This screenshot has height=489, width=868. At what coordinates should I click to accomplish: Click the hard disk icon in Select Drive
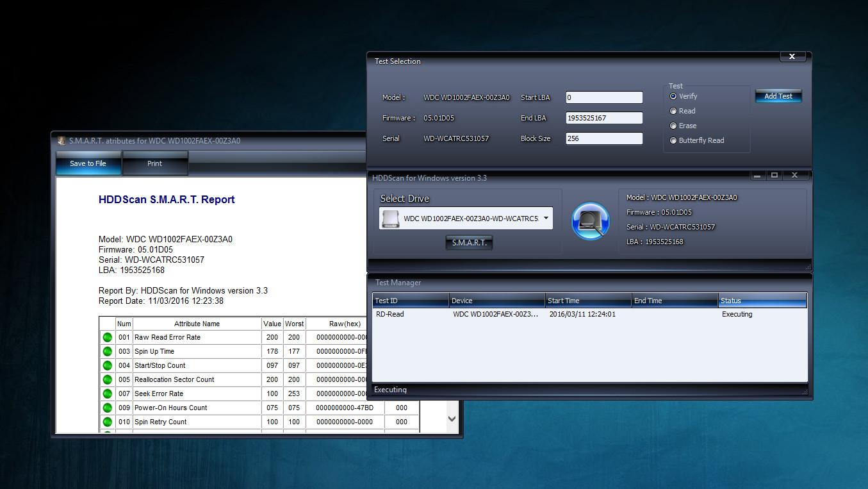pyautogui.click(x=391, y=218)
